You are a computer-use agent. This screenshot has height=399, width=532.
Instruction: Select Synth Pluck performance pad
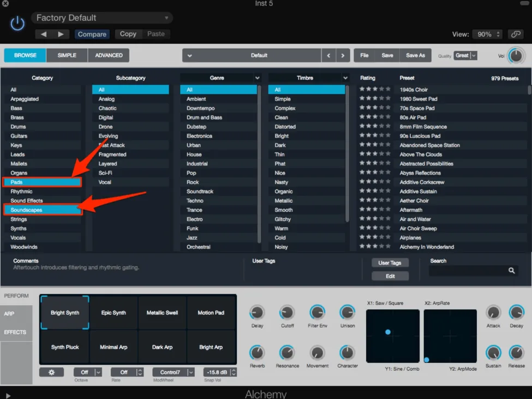pyautogui.click(x=65, y=347)
